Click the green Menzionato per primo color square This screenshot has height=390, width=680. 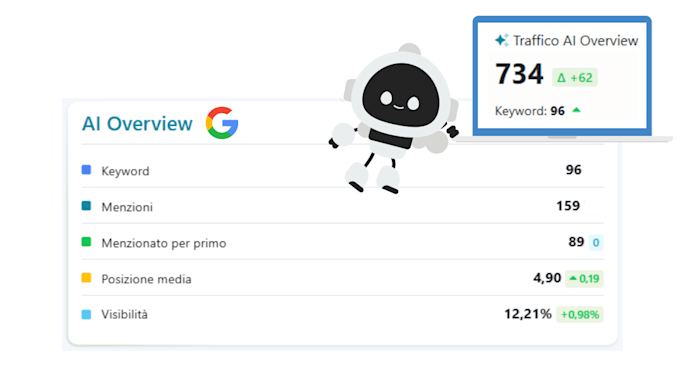coord(86,242)
